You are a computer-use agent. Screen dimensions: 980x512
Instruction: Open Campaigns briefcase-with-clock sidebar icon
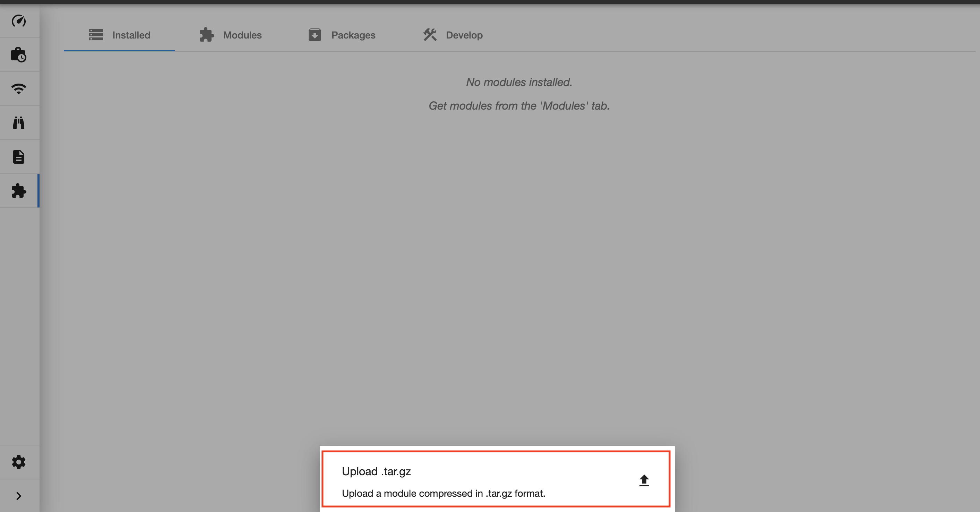19,55
